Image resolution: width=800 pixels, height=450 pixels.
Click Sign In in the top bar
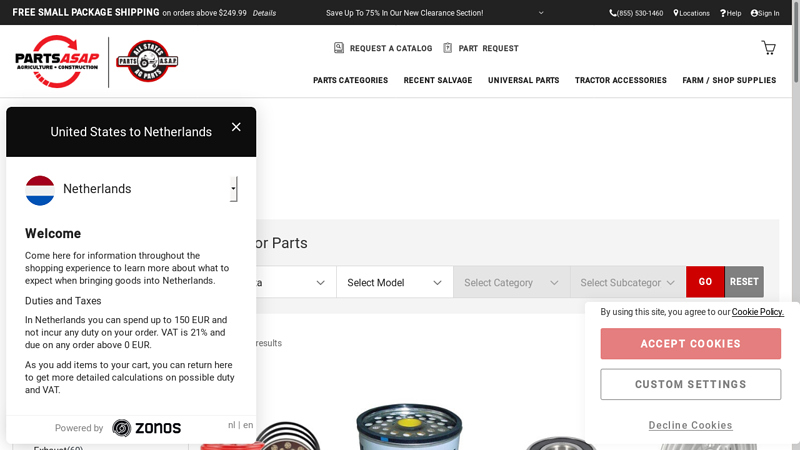click(x=765, y=13)
